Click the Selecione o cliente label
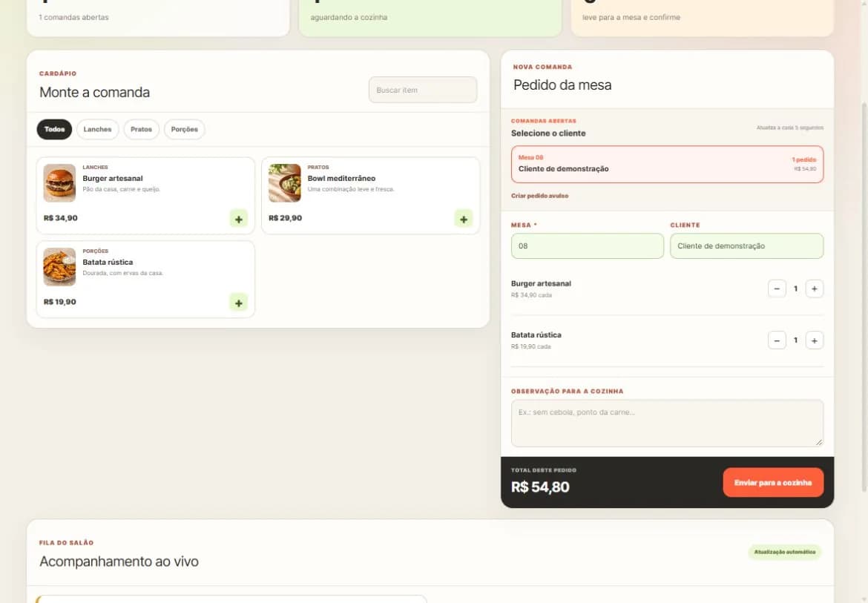The height and width of the screenshot is (603, 868). tap(548, 134)
